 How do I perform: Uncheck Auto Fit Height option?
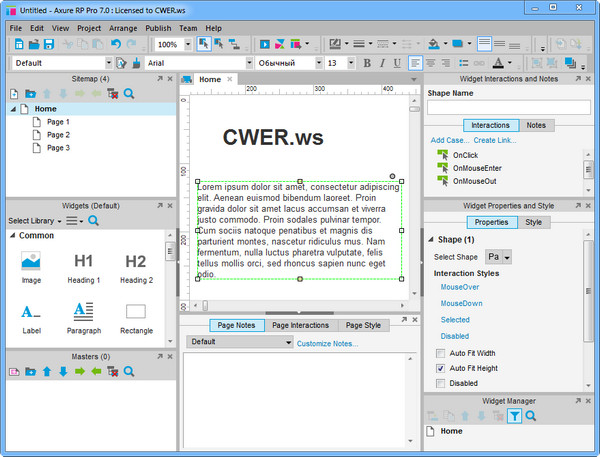(441, 368)
